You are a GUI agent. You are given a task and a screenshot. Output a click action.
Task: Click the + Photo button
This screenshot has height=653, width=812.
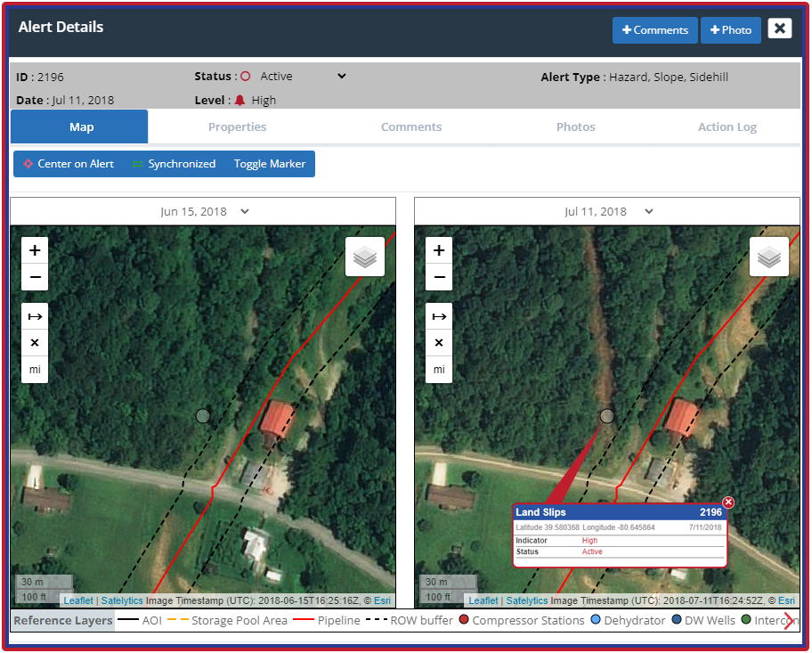click(x=731, y=30)
